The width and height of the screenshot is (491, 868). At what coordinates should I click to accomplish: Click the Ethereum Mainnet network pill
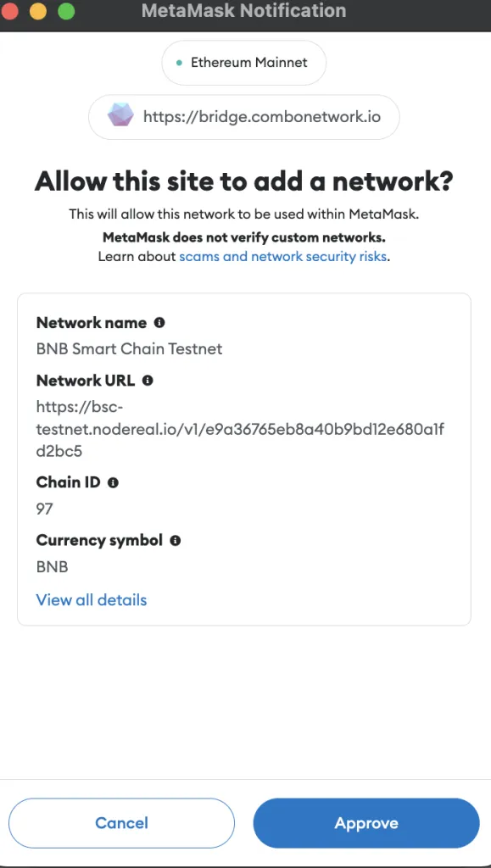pos(243,63)
